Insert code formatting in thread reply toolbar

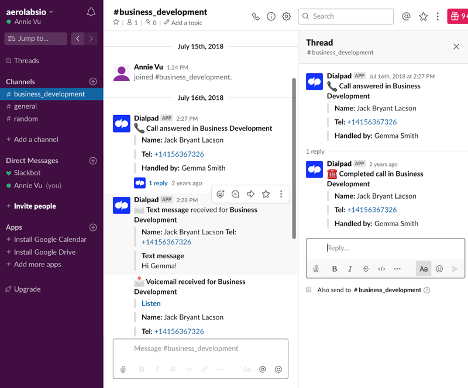[381, 269]
